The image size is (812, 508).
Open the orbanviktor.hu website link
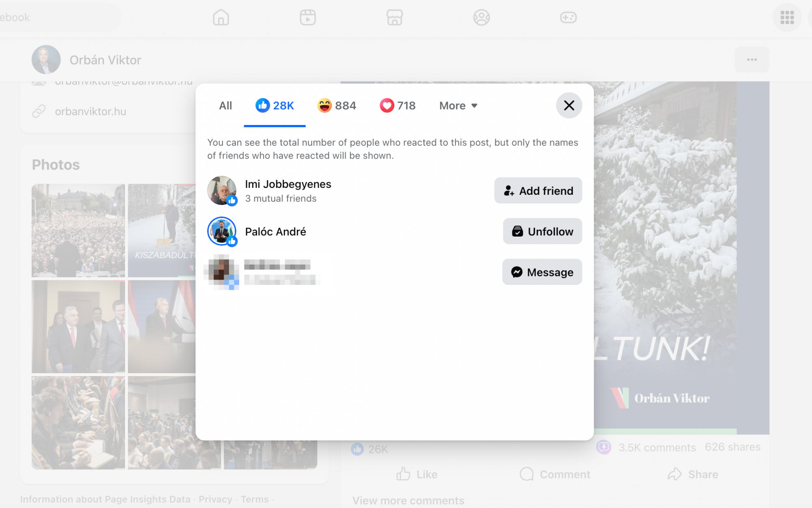pyautogui.click(x=90, y=111)
